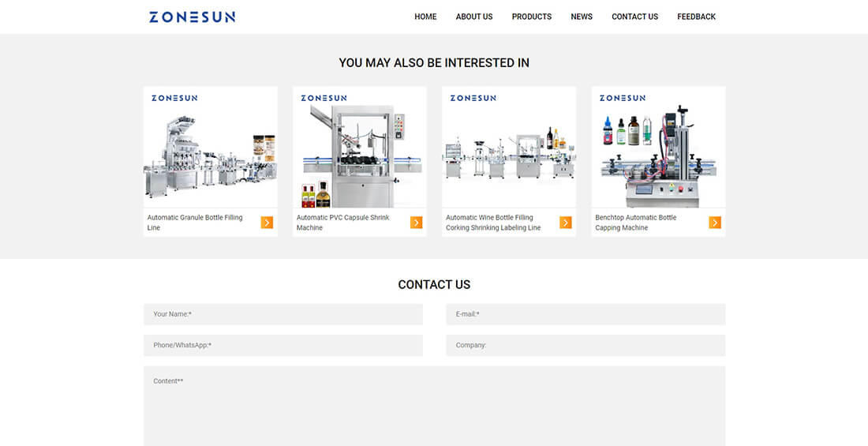The image size is (868, 446).
Task: Focus the E-mail input field
Action: (x=586, y=314)
